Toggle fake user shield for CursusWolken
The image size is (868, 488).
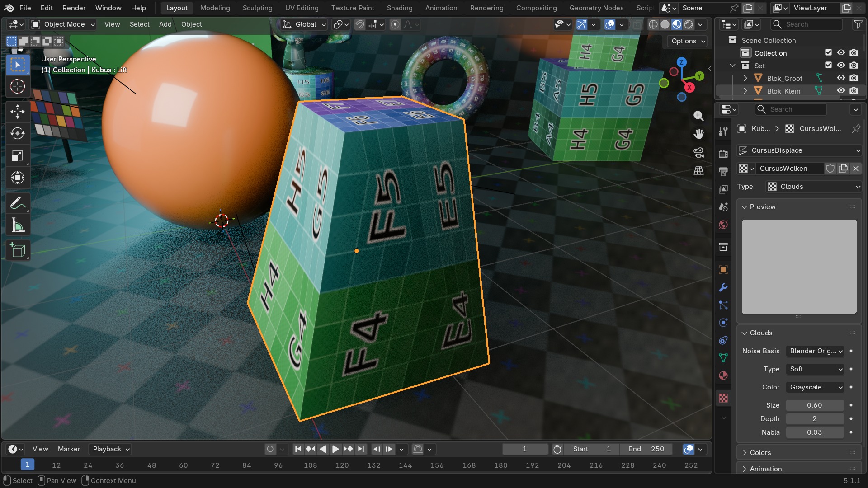click(830, 169)
